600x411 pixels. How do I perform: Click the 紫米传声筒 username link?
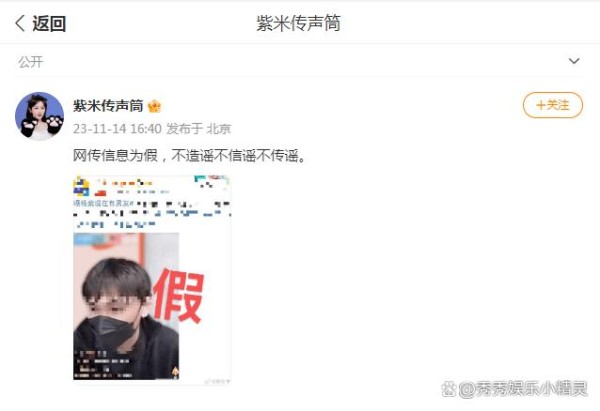point(108,106)
